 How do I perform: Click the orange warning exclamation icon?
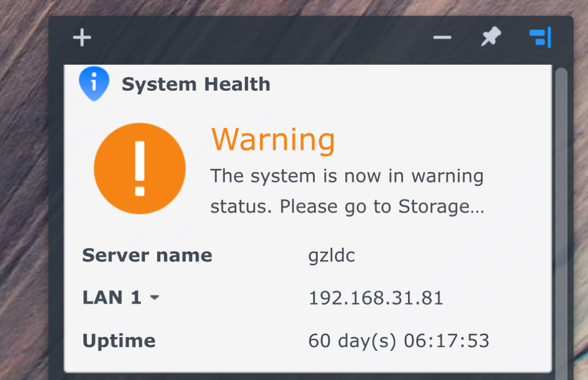[140, 169]
